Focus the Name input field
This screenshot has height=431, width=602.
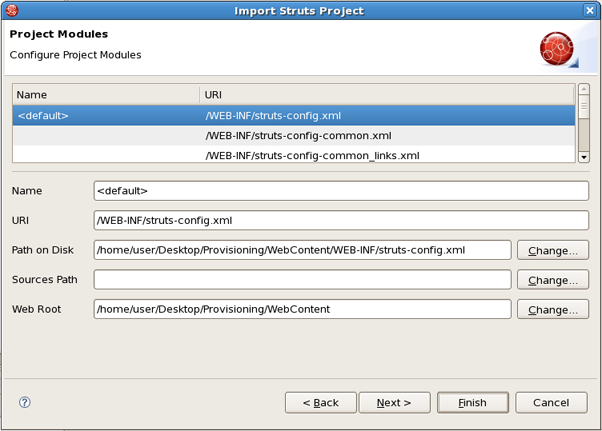341,191
